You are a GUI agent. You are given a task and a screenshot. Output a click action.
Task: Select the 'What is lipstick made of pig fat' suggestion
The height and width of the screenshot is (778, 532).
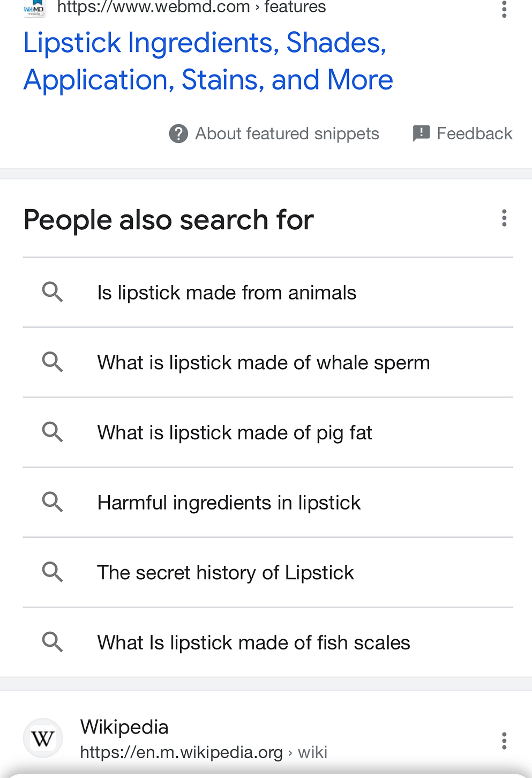235,432
